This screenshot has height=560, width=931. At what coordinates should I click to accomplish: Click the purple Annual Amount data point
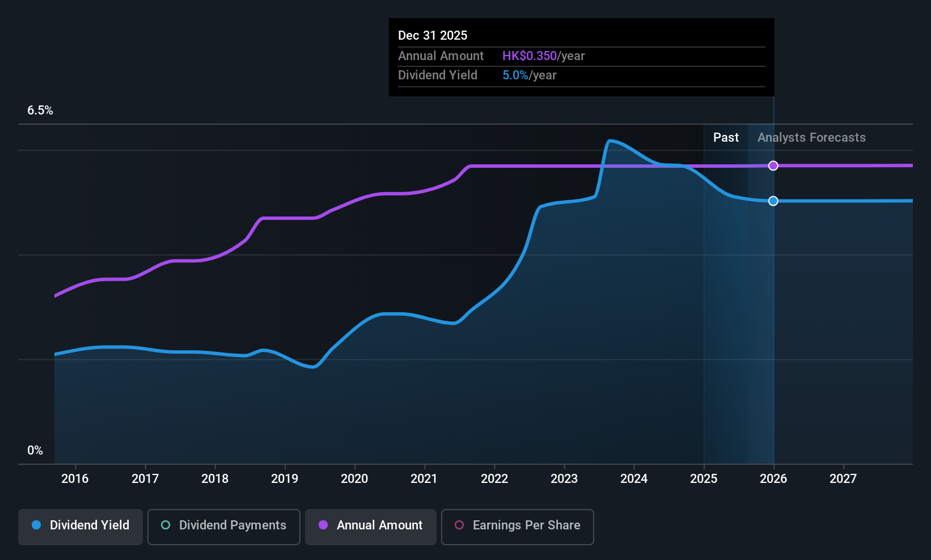[773, 166]
